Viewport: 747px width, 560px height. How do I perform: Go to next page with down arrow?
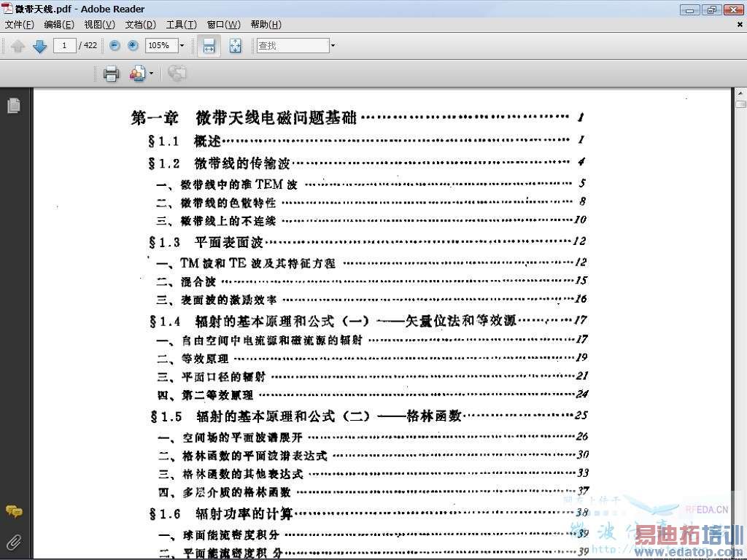coord(40,46)
